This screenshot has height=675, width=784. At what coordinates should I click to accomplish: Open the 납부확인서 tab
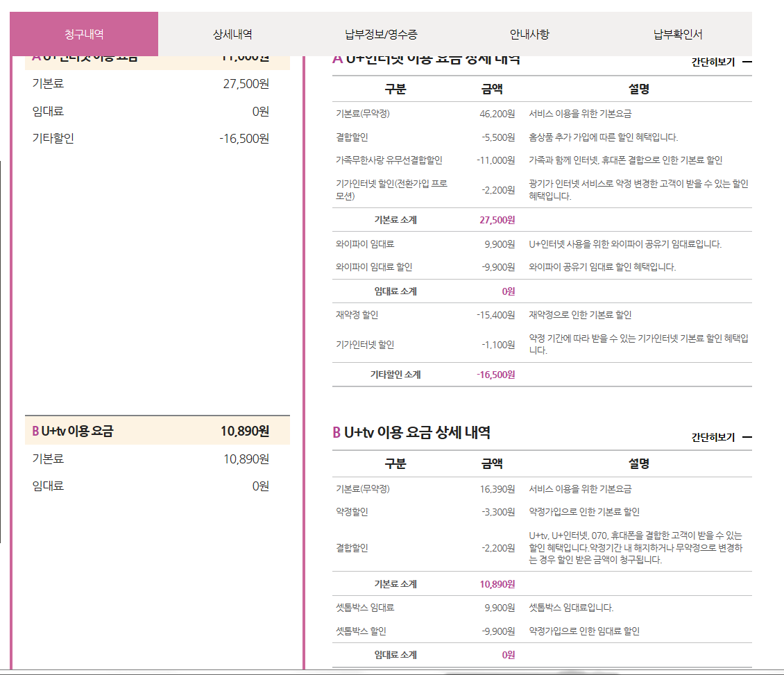tap(678, 34)
